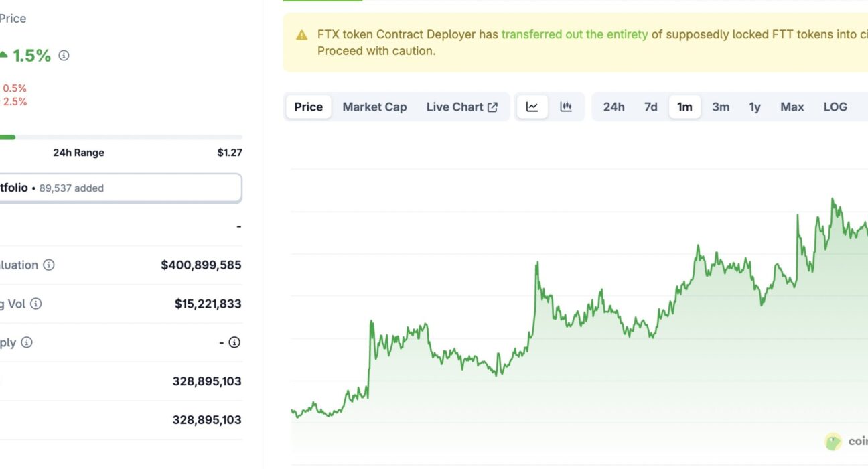Click the 24h Range progress bar
Screen dimensions: 868x469
click(121, 137)
